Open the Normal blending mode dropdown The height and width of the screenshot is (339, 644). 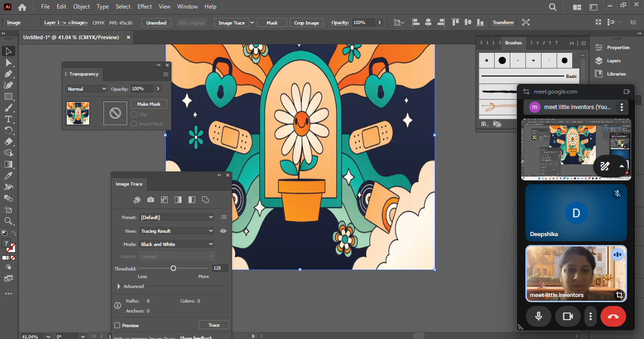(x=86, y=89)
